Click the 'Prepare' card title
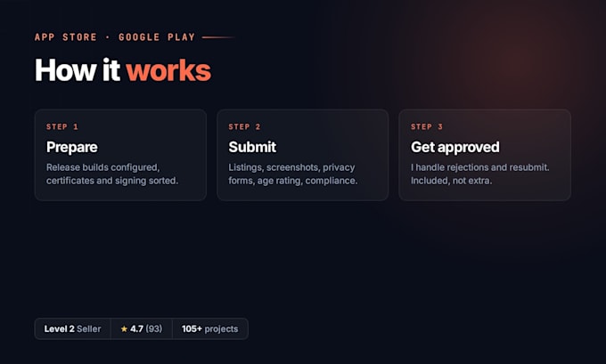Image resolution: width=606 pixels, height=364 pixels. (x=72, y=147)
